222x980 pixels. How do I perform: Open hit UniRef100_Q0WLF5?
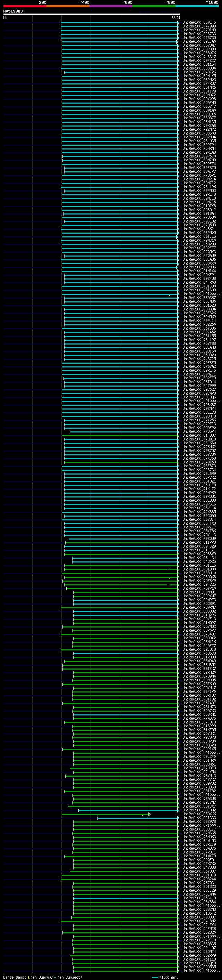click(199, 23)
